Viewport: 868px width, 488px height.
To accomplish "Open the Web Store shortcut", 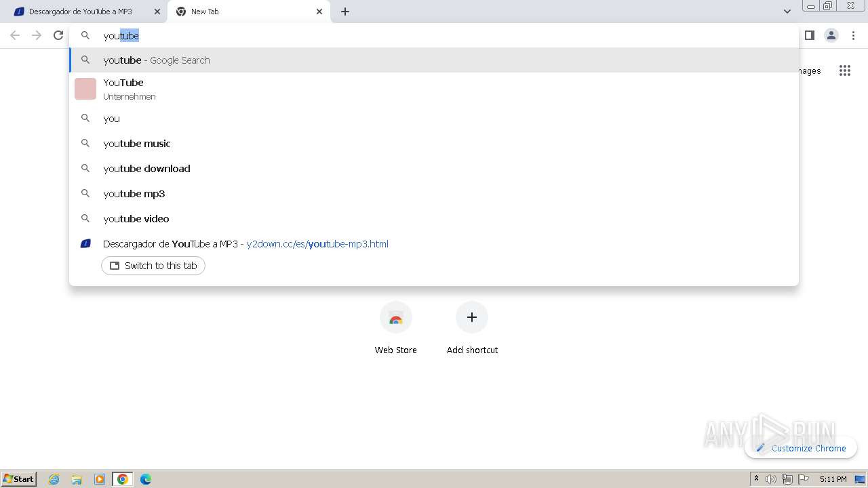I will pyautogui.click(x=396, y=329).
